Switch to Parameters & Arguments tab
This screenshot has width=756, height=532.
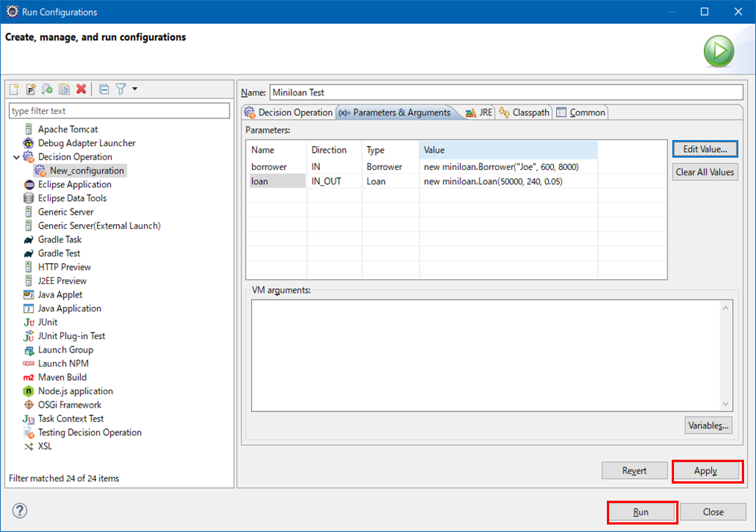pos(395,113)
